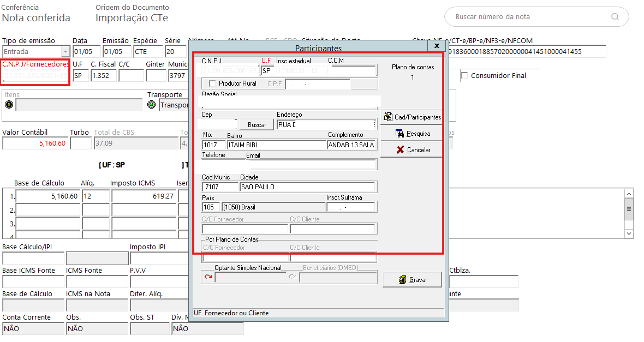Click the search field Buscar número da nota
644x342 pixels.
pyautogui.click(x=536, y=17)
